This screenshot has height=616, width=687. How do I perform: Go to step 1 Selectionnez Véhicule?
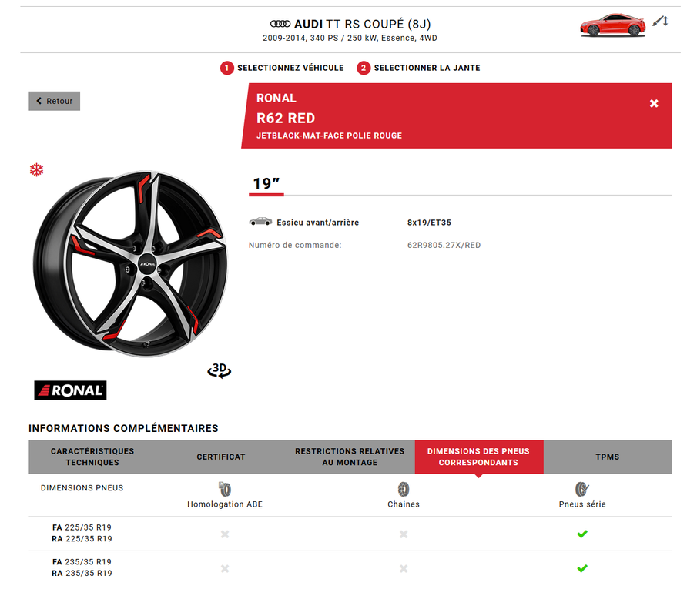click(283, 68)
